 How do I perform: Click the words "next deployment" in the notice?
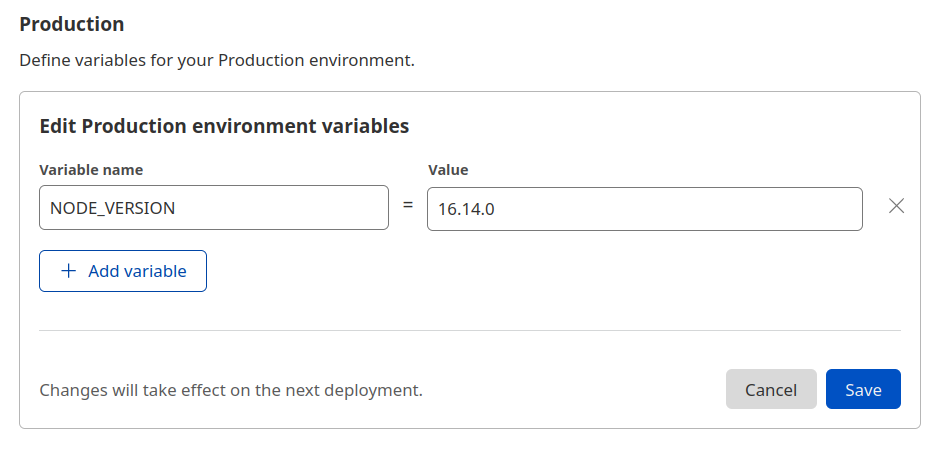pos(368,390)
